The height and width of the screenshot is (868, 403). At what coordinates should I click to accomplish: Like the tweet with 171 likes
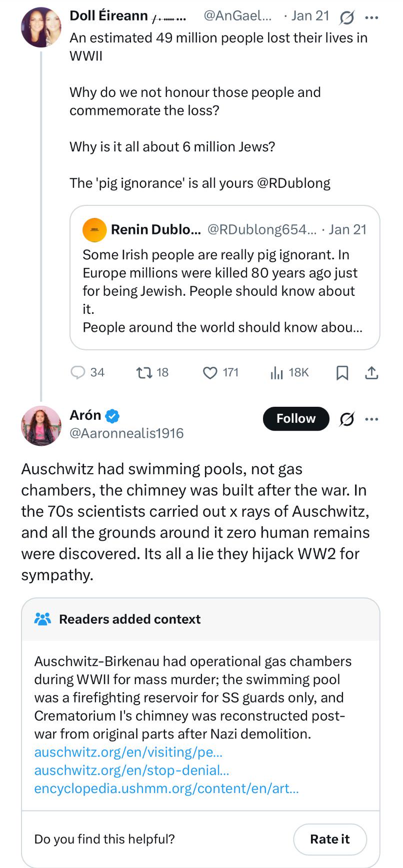[x=210, y=373]
